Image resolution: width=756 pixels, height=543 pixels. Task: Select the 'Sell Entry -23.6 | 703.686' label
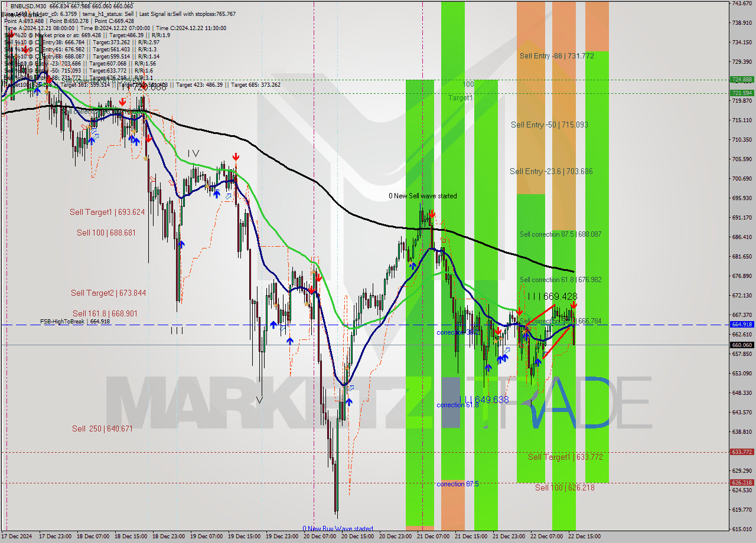click(551, 171)
